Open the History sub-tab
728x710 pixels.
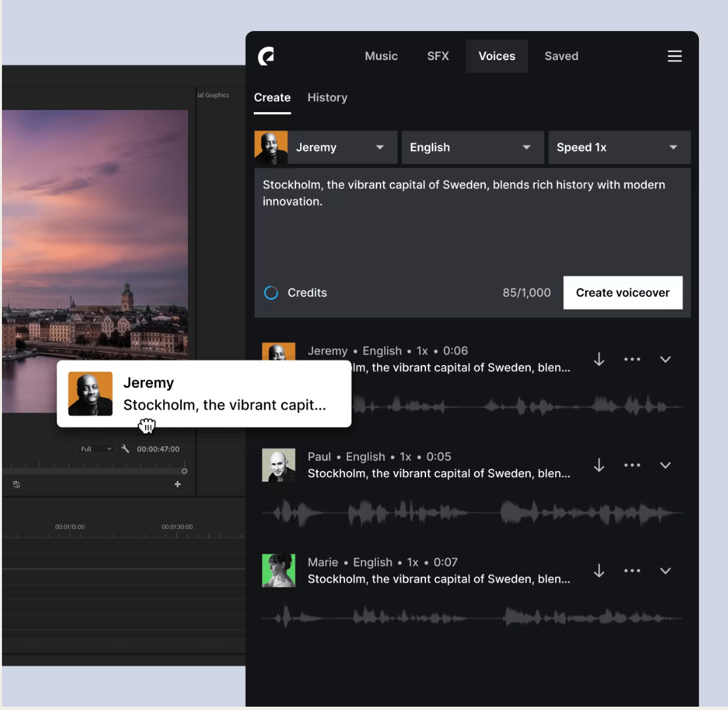click(x=327, y=98)
